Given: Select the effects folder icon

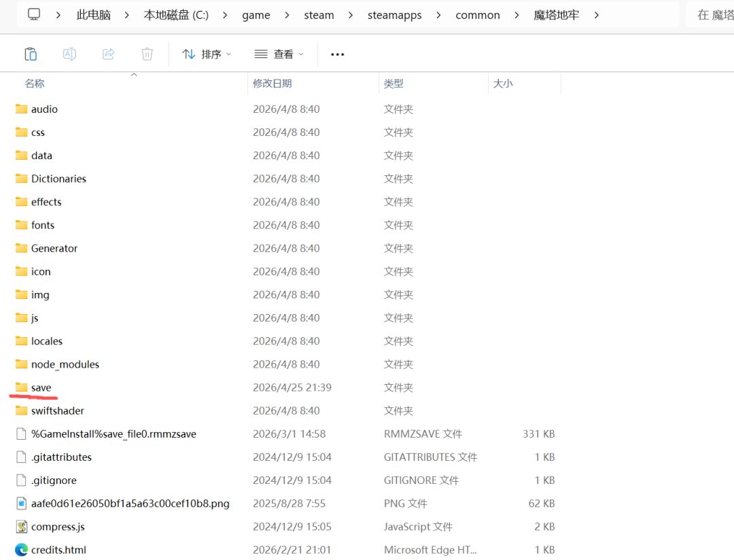Looking at the screenshot, I should (21, 202).
